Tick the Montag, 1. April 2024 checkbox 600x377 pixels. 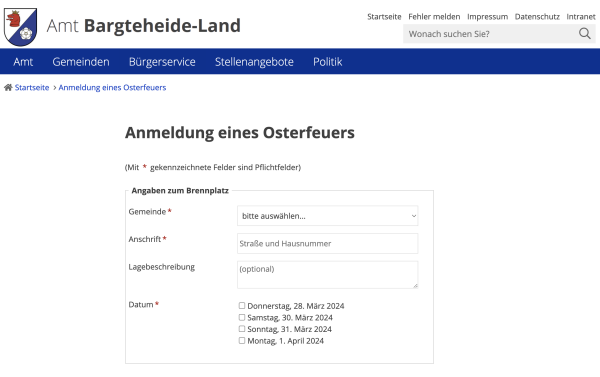(x=242, y=340)
